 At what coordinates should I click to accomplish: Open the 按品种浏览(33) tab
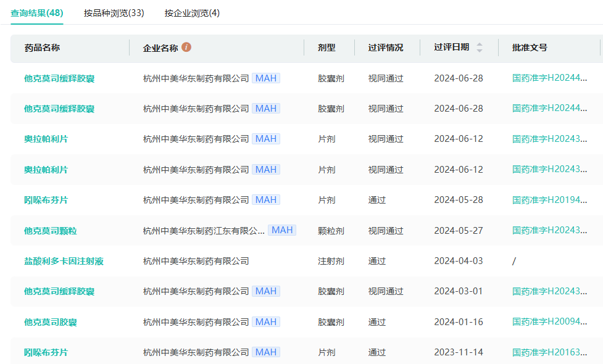click(x=114, y=13)
